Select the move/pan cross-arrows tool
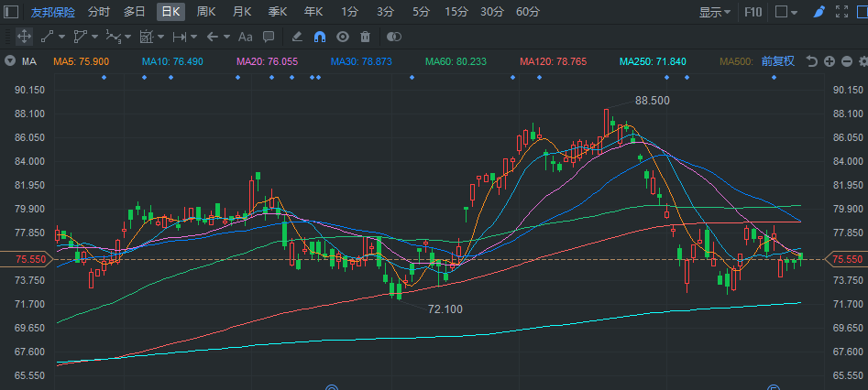The image size is (868, 390). pos(24,37)
